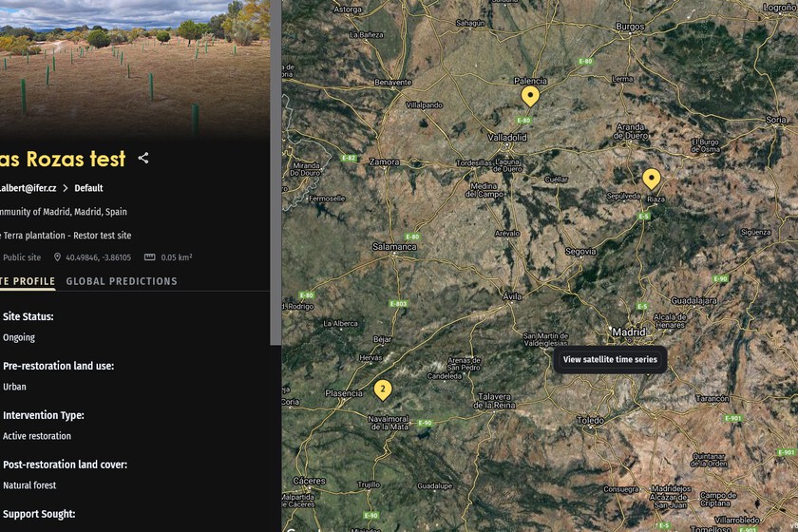Click the Zamora label on the map

(x=384, y=161)
